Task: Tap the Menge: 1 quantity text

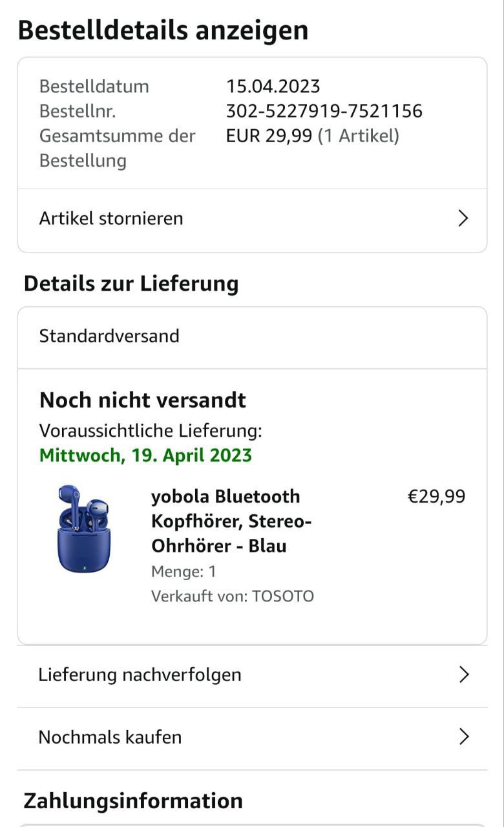Action: pos(184,572)
